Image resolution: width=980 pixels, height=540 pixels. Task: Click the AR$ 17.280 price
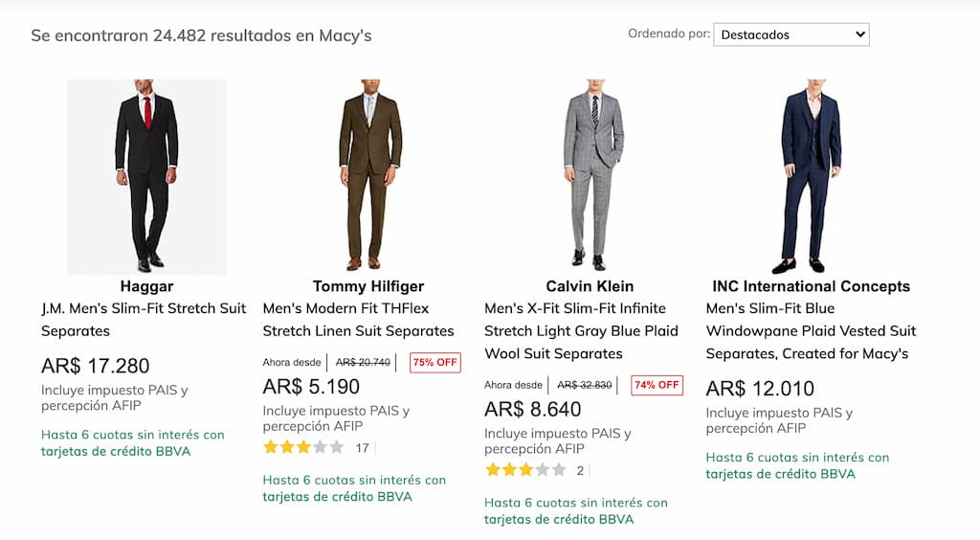pos(96,366)
